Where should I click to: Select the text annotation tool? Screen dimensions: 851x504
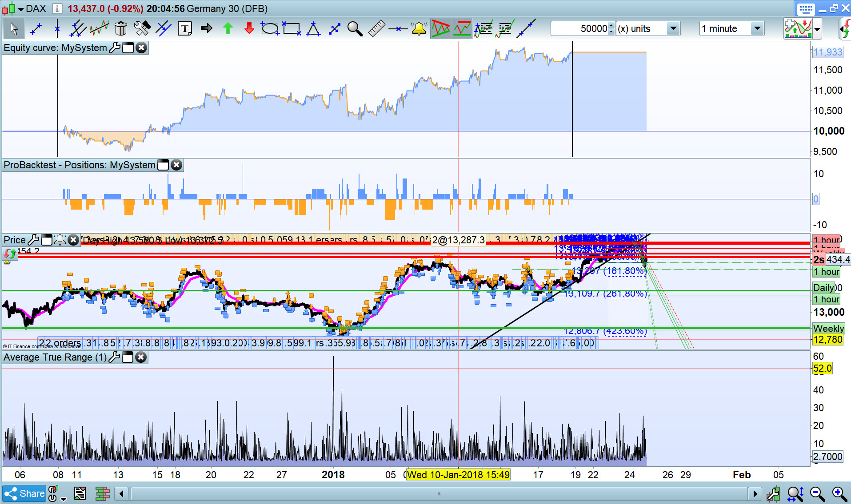click(x=184, y=29)
